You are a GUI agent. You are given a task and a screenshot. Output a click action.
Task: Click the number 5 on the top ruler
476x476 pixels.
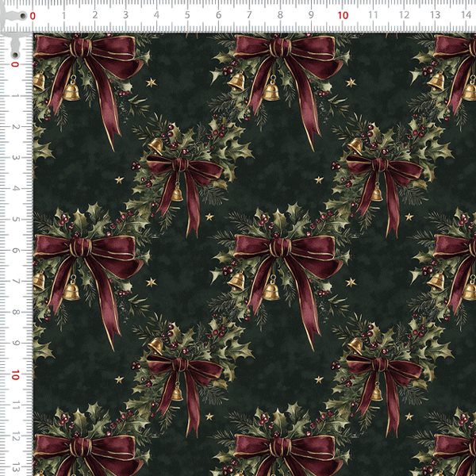[187, 15]
